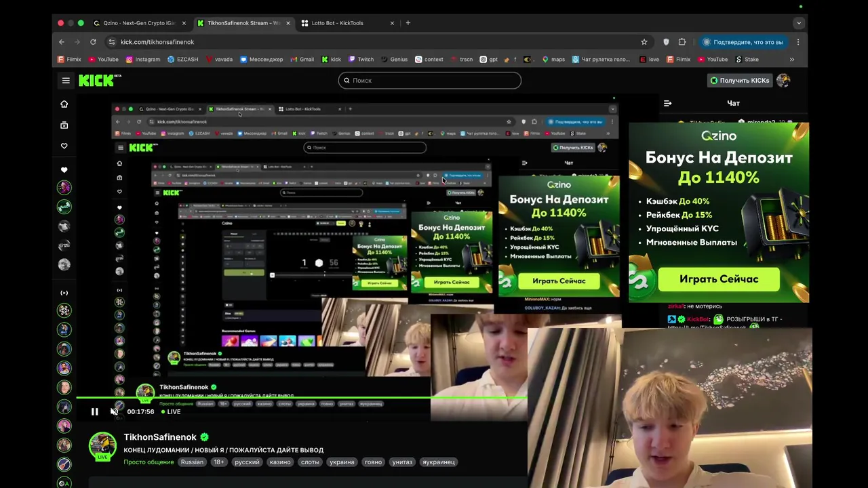The height and width of the screenshot is (488, 868).
Task: Select the слоты tag
Action: pyautogui.click(x=310, y=462)
